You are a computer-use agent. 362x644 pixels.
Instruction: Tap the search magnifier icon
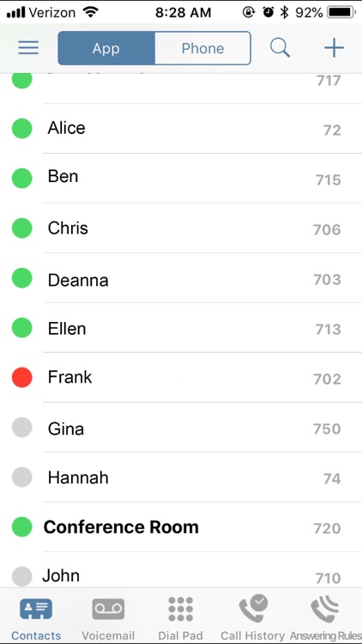pos(280,48)
